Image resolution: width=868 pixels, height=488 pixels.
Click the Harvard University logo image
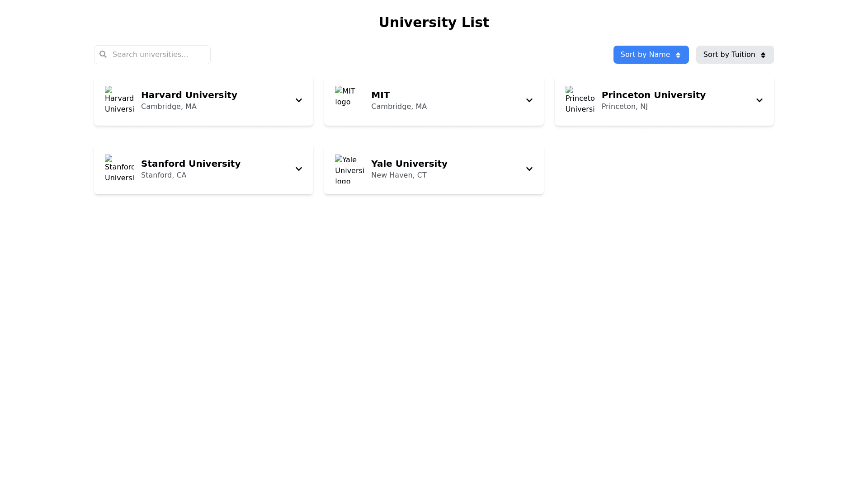(119, 100)
